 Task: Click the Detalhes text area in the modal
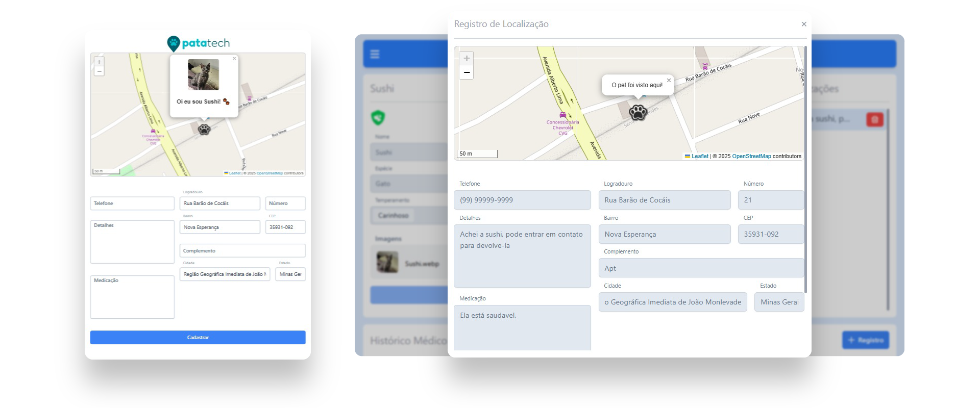tap(522, 256)
